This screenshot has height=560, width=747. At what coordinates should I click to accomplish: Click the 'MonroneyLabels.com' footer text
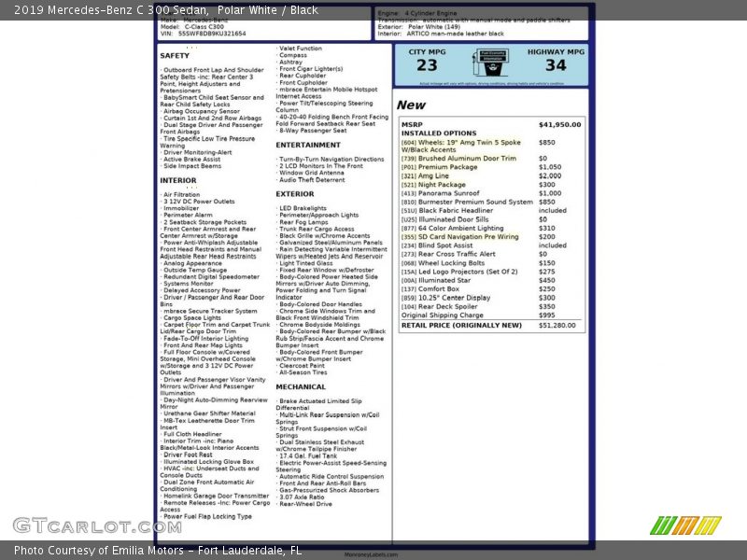pos(371,554)
